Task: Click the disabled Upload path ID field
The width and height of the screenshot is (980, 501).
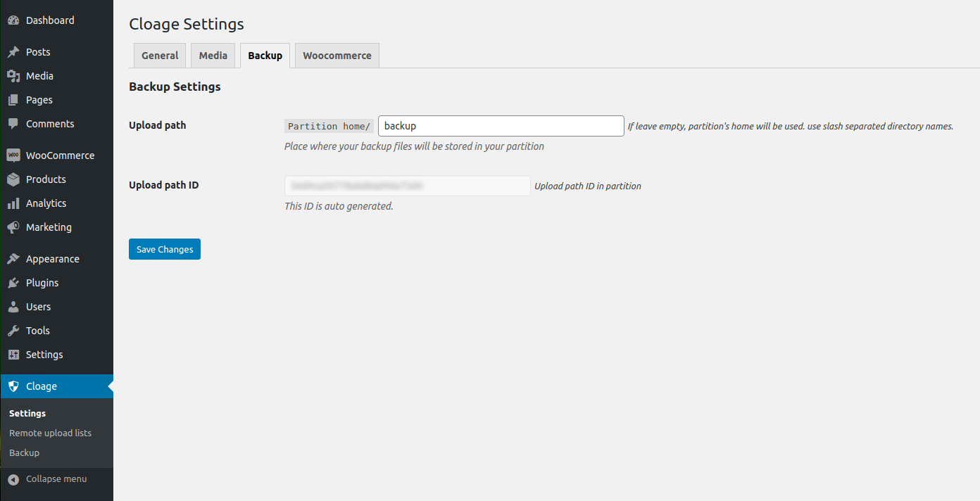Action: click(407, 186)
